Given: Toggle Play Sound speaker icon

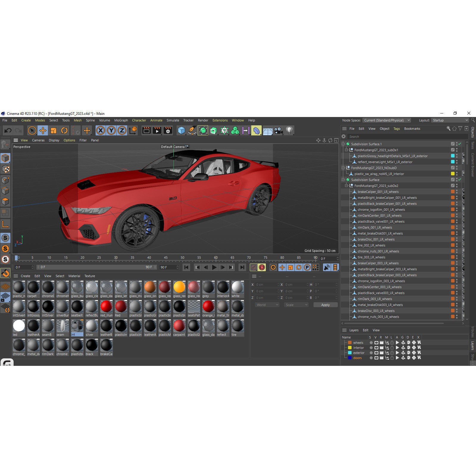Looking at the screenshot, I should click(x=327, y=267).
